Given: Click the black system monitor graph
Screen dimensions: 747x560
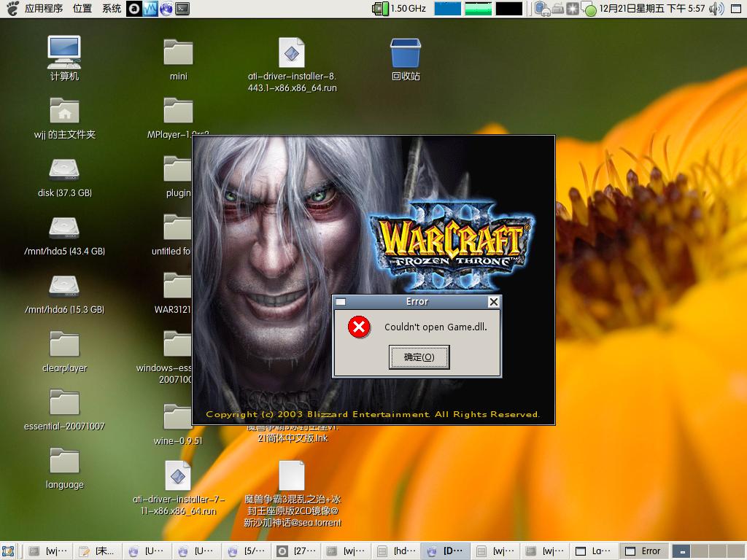Looking at the screenshot, I should tap(508, 9).
